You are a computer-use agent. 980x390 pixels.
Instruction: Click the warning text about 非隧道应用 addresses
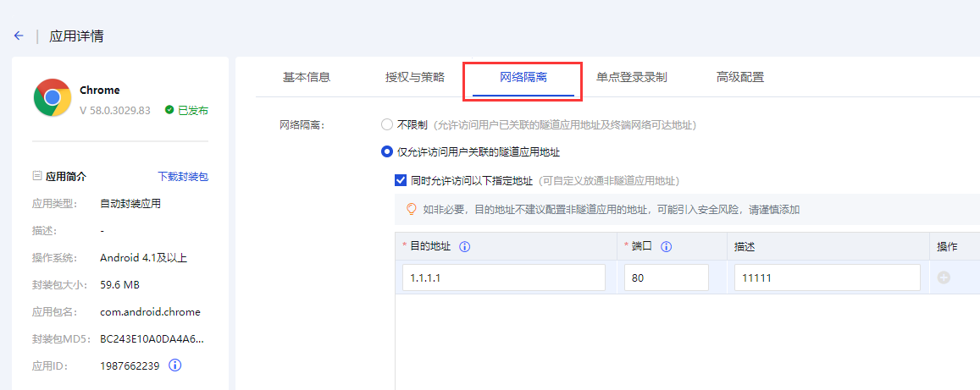612,210
